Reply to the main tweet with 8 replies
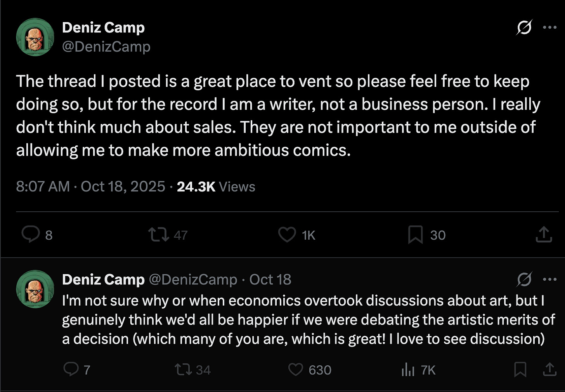 click(31, 234)
